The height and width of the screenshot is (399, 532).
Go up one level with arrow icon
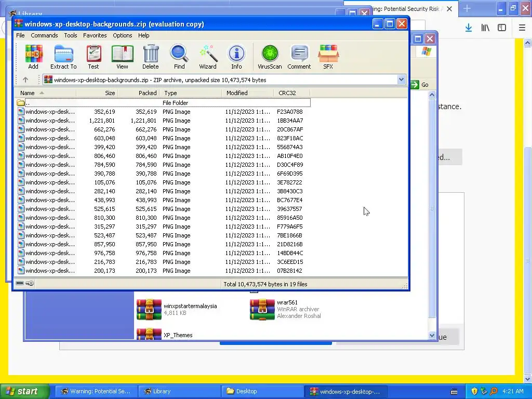click(x=25, y=79)
